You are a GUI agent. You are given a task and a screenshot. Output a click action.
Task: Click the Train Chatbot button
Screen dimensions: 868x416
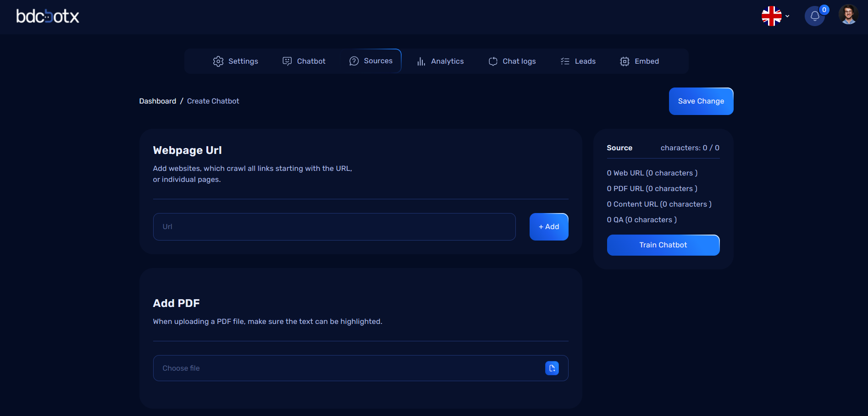663,245
